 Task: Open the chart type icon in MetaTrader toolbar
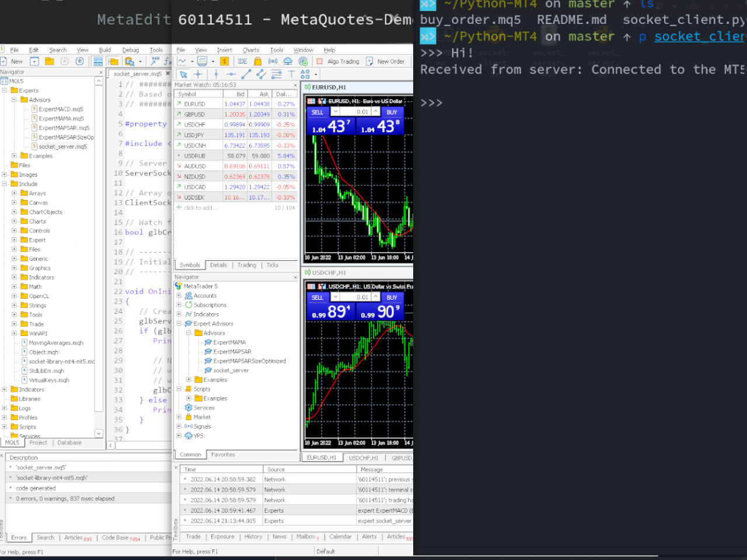[x=182, y=61]
